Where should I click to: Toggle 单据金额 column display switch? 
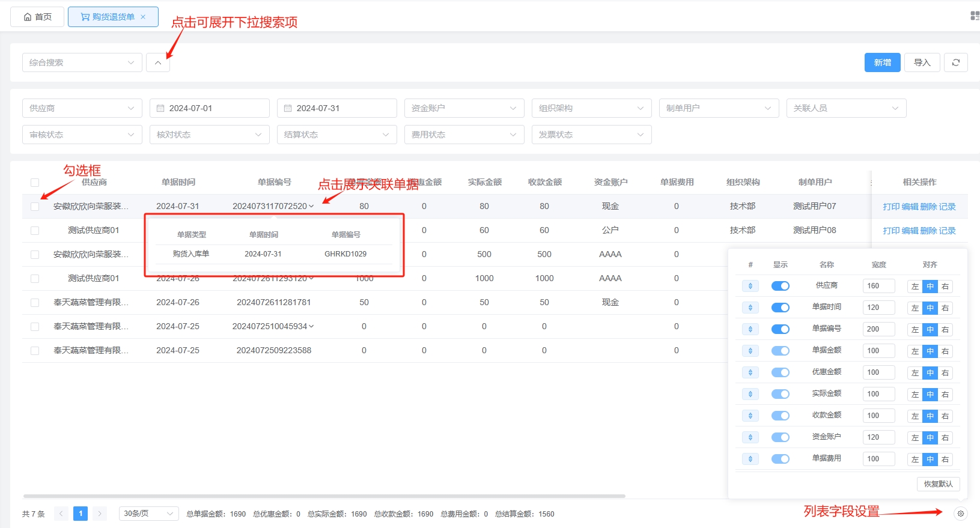(781, 351)
